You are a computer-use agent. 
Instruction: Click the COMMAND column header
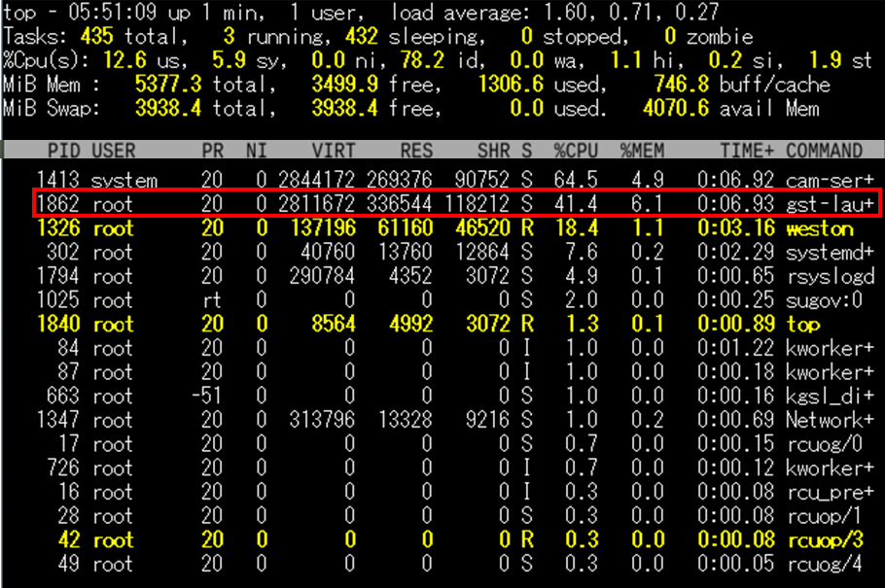point(824,151)
